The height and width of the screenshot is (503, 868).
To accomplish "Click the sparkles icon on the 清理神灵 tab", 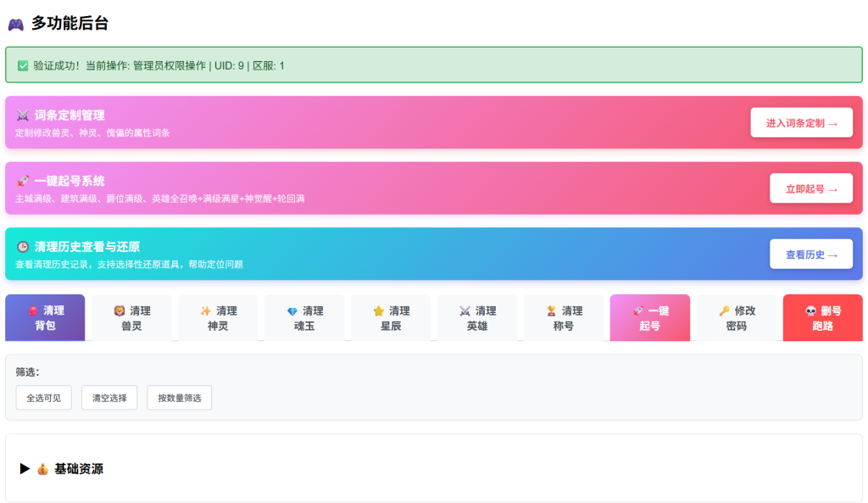I will 206,310.
